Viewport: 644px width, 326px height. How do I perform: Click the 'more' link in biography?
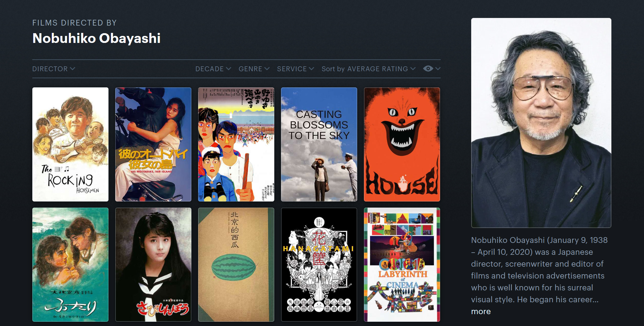click(x=481, y=311)
